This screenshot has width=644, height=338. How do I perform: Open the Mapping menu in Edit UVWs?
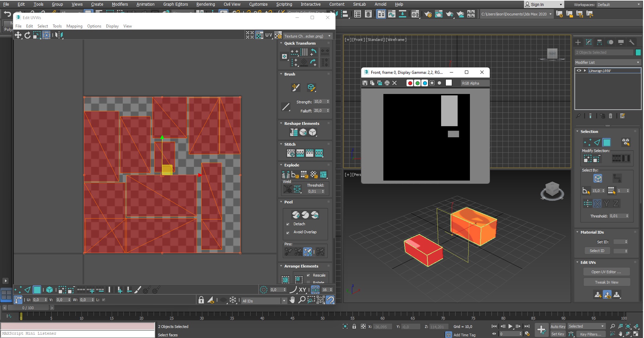pos(74,26)
